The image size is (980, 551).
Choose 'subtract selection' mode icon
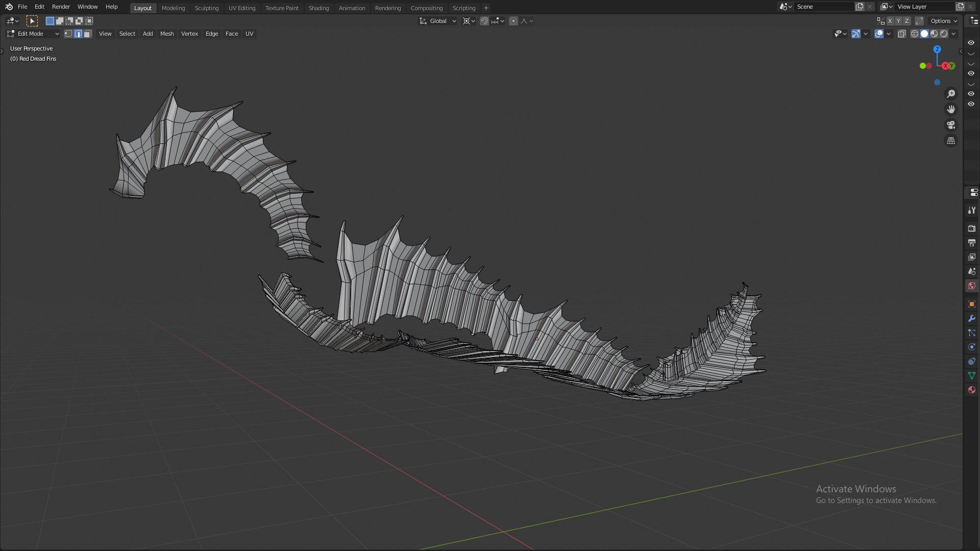point(69,21)
